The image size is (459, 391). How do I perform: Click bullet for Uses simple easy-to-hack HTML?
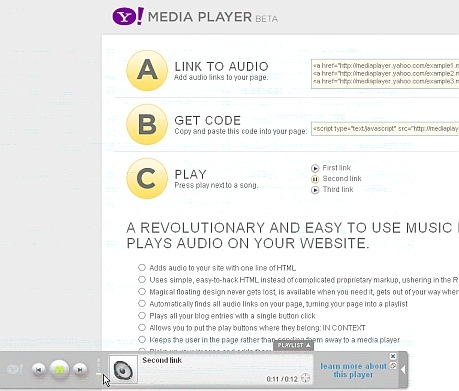coord(142,279)
